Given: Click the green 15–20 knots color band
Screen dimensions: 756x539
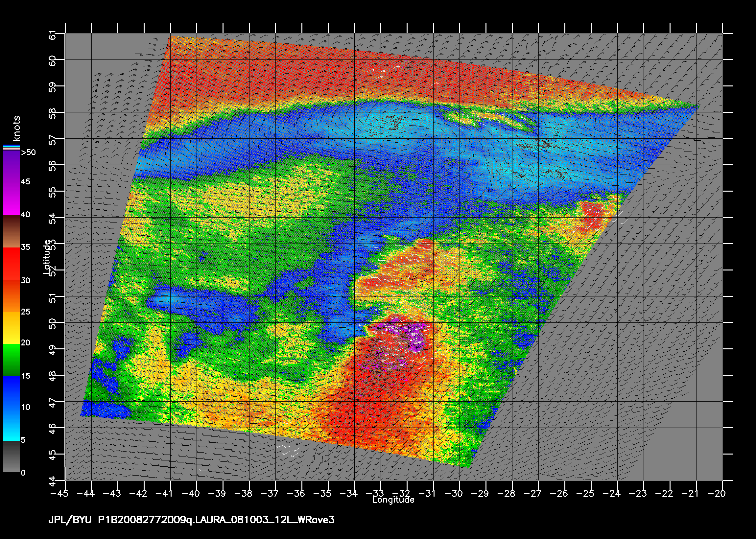Looking at the screenshot, I should pos(11,360).
